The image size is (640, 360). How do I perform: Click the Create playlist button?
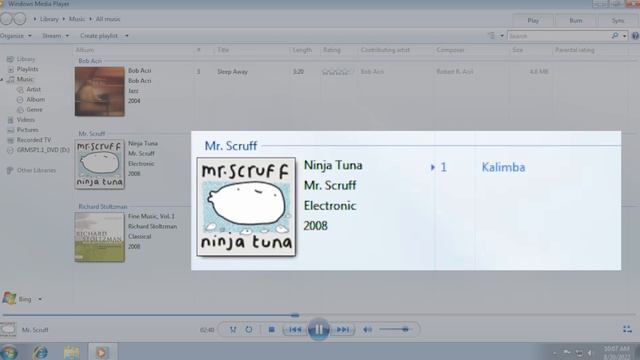[99, 36]
